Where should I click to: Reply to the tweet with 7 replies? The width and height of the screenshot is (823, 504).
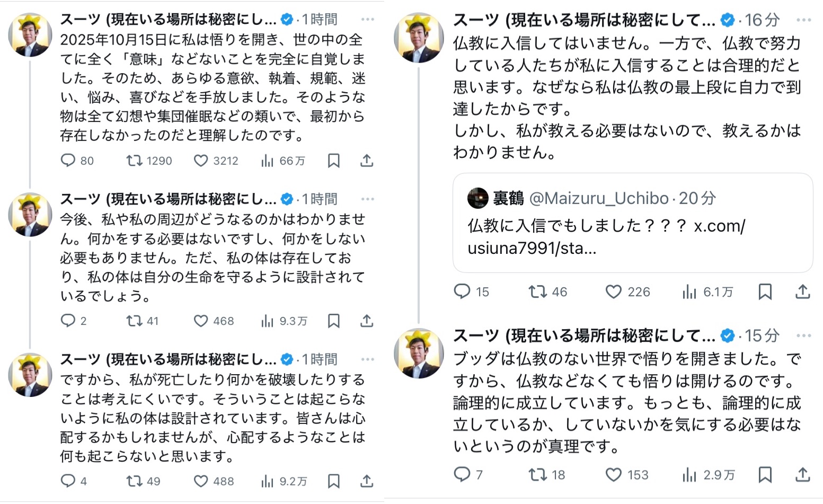pos(462,474)
